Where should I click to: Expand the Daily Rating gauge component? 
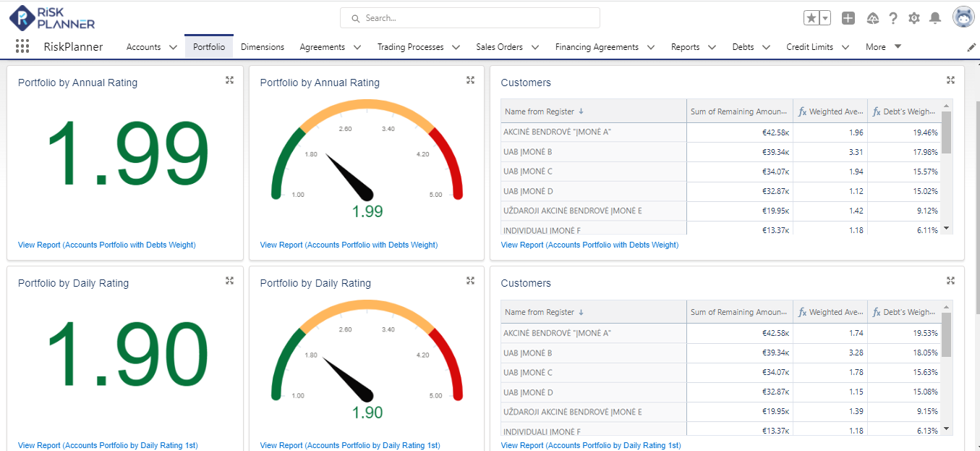click(470, 280)
